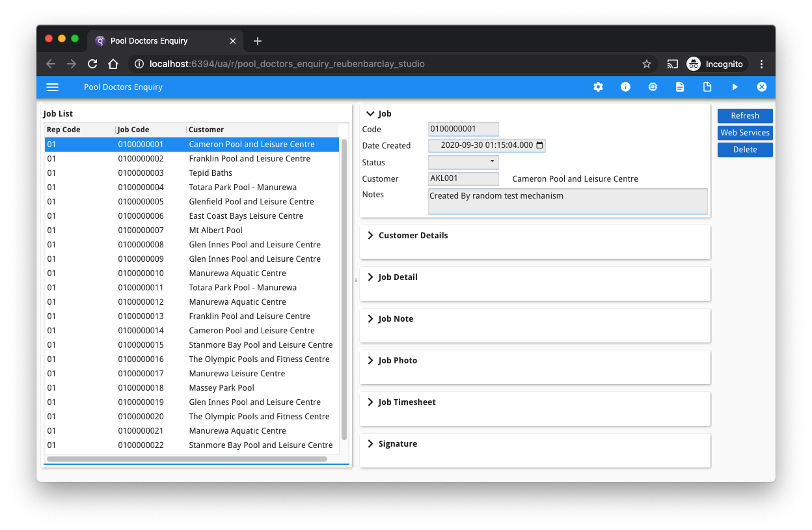This screenshot has width=812, height=530.
Task: Select job row 0100000022
Action: pyautogui.click(x=192, y=445)
